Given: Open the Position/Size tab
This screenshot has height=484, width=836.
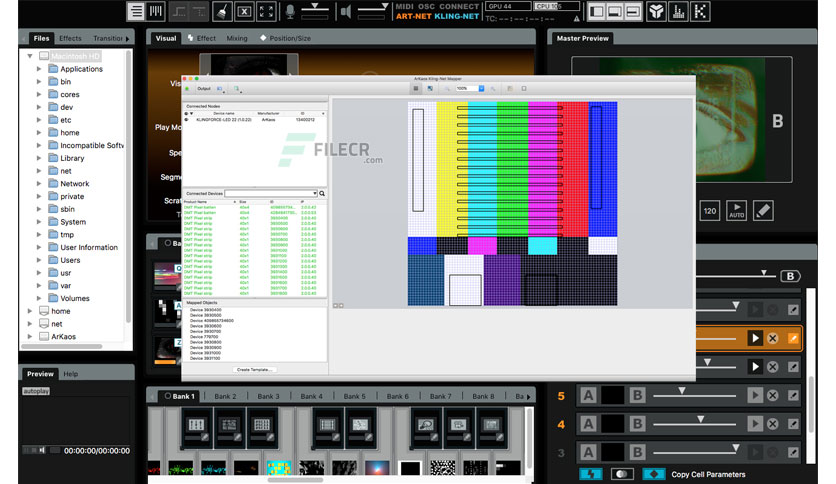Looking at the screenshot, I should coord(285,38).
